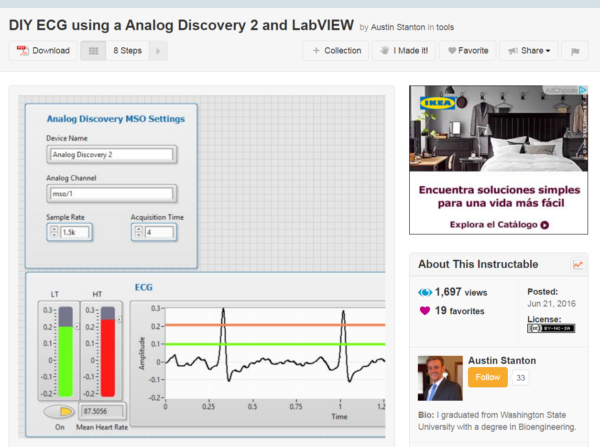Click the Creative Commons license badge

(x=551, y=328)
